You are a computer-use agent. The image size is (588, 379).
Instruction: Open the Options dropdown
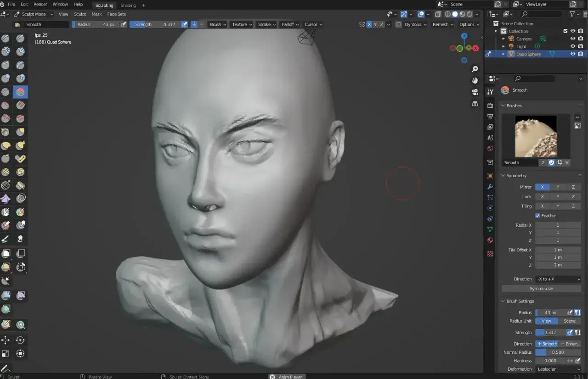(x=469, y=24)
